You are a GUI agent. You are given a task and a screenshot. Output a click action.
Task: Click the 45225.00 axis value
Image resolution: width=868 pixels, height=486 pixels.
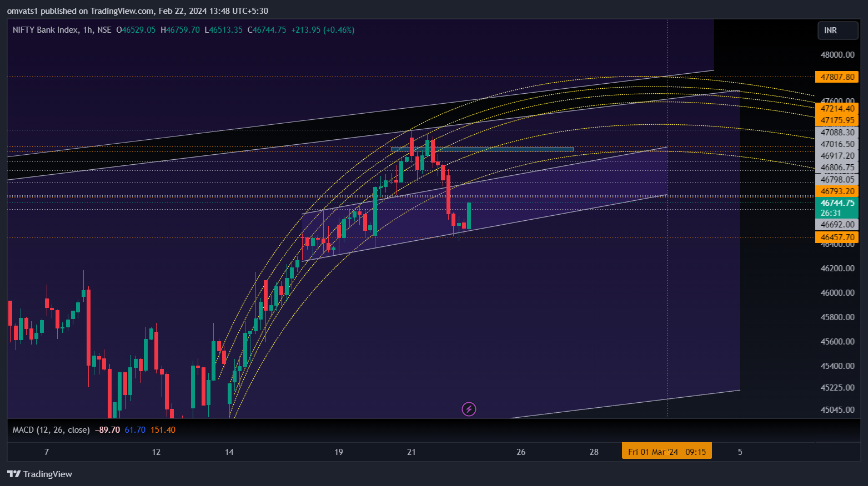click(x=837, y=388)
